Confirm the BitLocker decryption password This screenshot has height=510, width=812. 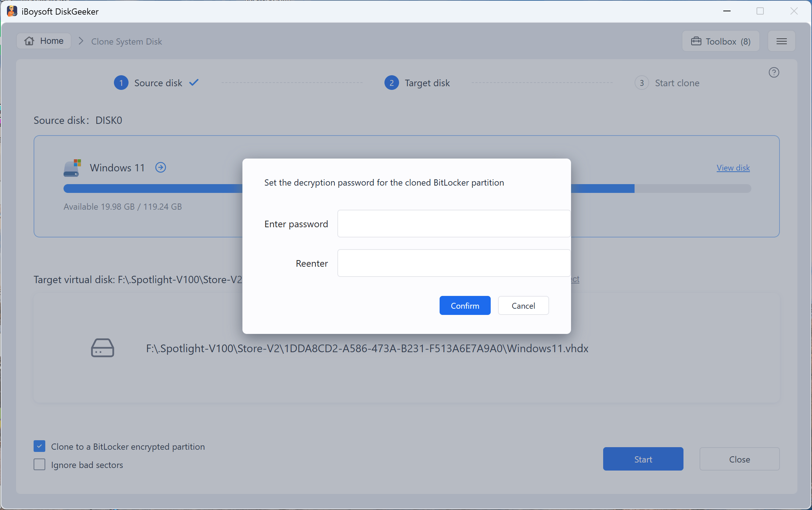(x=465, y=305)
